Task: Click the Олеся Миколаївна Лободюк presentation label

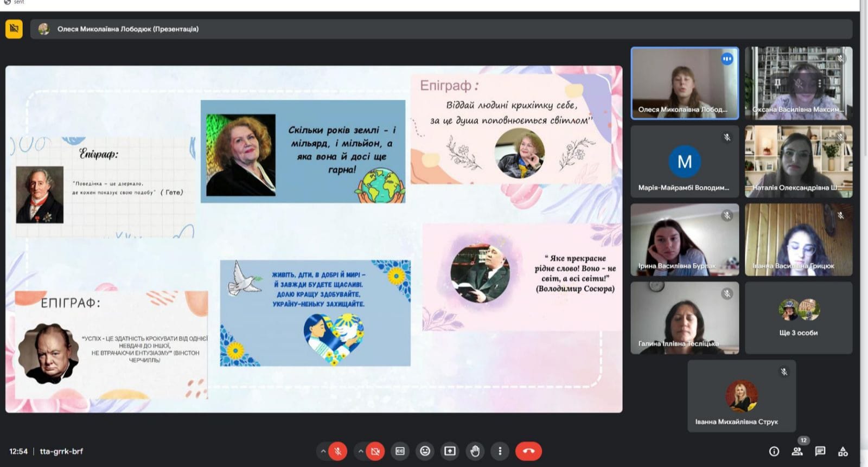Action: tap(128, 29)
